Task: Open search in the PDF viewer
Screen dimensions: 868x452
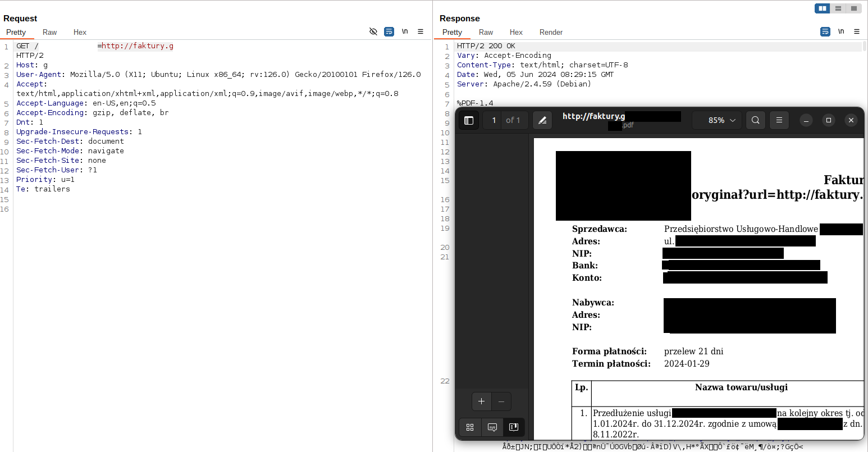Action: pos(755,120)
